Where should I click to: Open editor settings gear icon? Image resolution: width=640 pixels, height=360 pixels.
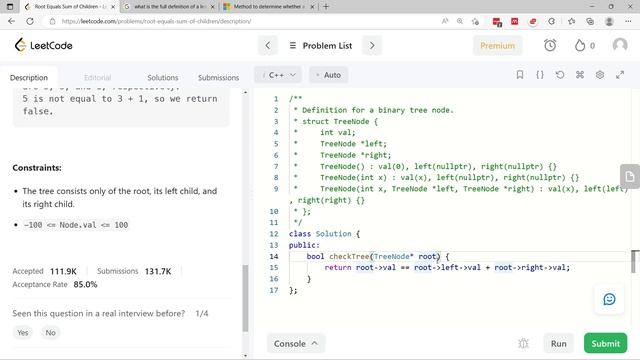tap(600, 75)
